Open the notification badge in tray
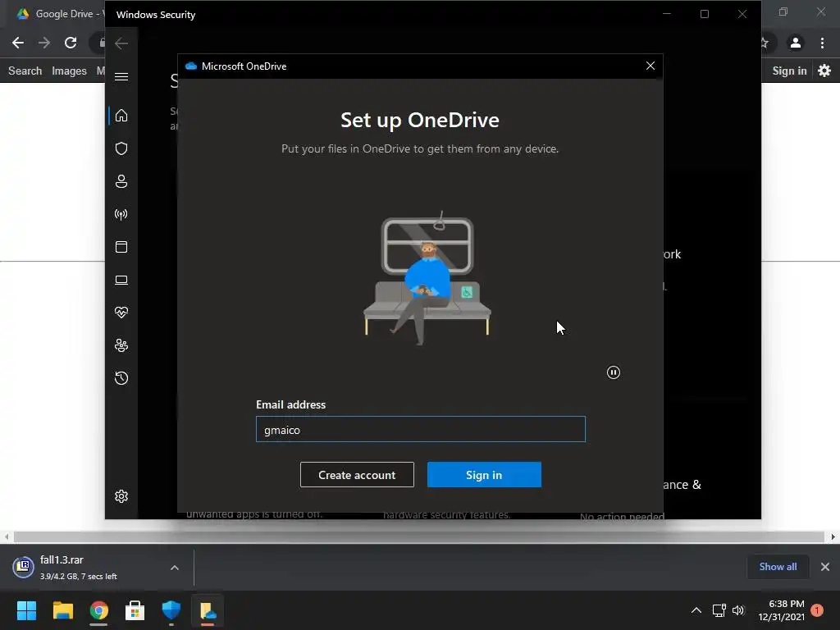The width and height of the screenshot is (840, 630). coord(817,610)
